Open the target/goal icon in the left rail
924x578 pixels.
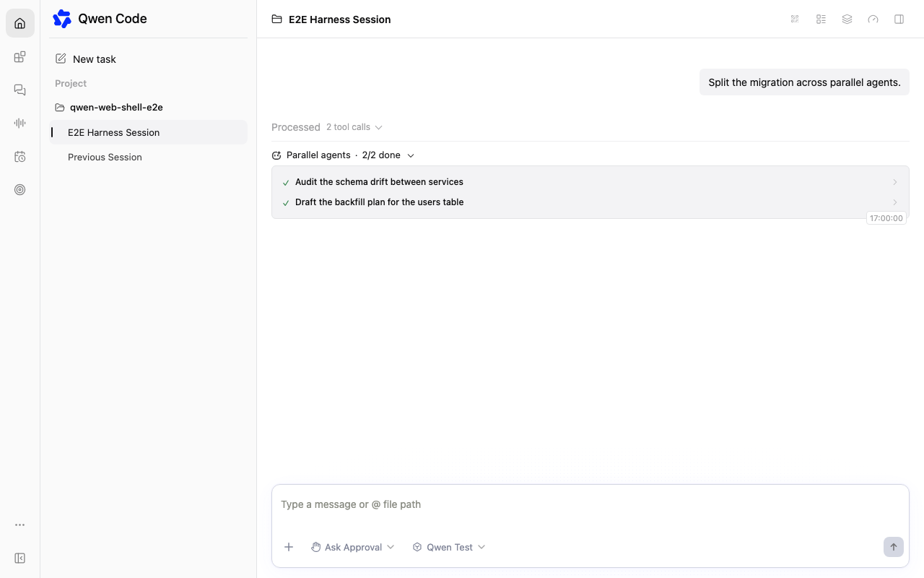pos(20,190)
